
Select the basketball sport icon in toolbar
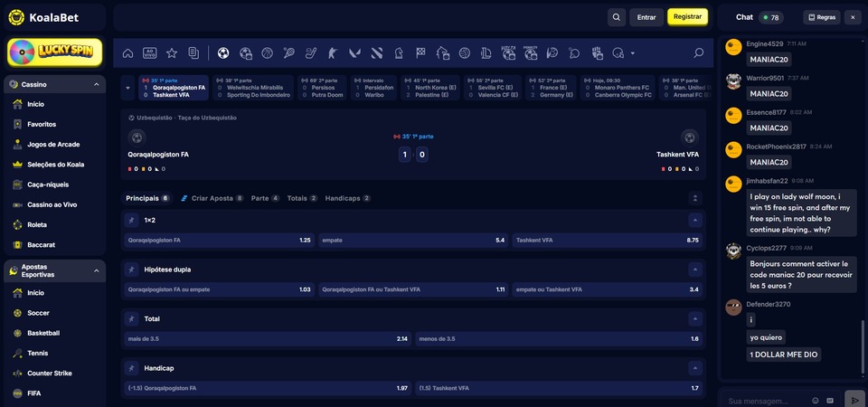(267, 53)
